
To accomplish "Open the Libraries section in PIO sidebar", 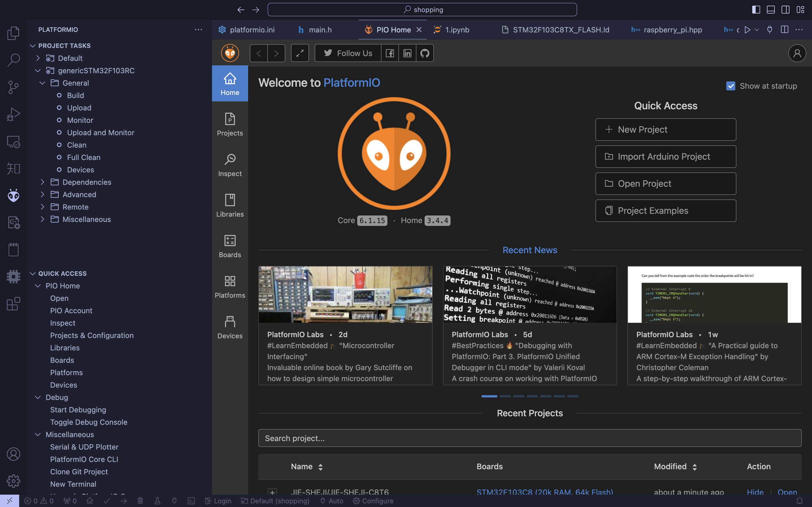I will (230, 205).
